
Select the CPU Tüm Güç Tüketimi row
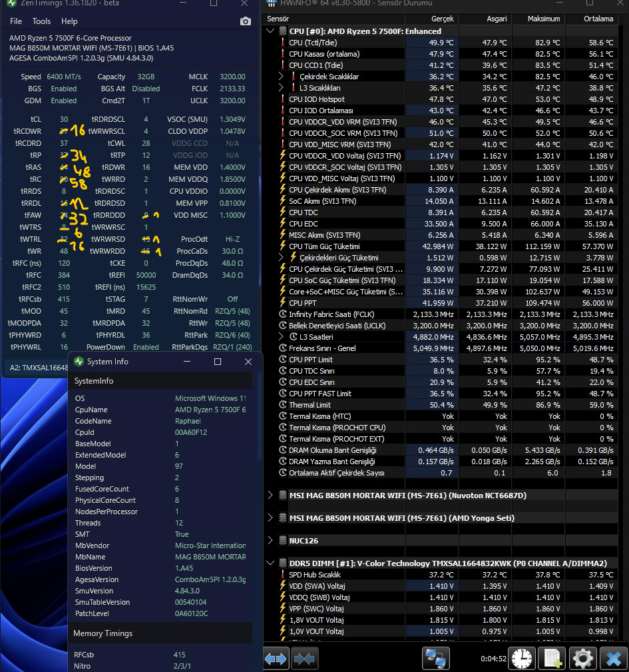point(441,246)
